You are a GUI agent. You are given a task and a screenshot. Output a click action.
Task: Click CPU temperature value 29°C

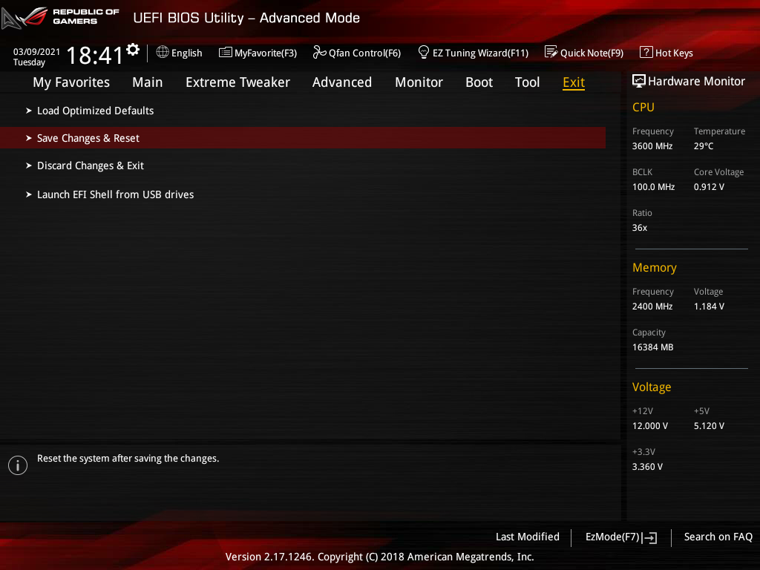coord(703,146)
